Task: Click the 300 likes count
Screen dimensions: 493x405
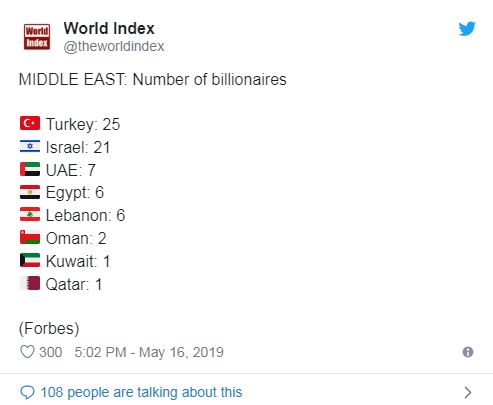Action: [x=51, y=352]
